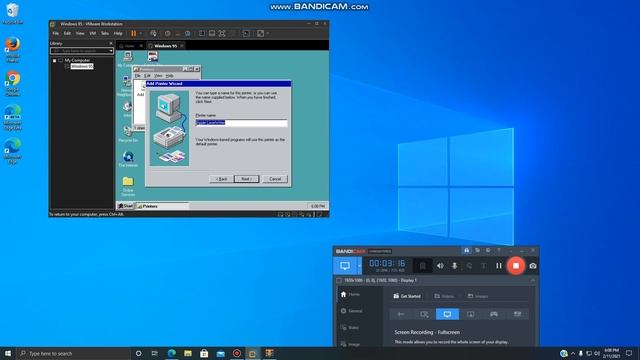The height and width of the screenshot is (360, 640).
Task: Open Bandicam folder icon in title bar
Action: (x=477, y=250)
